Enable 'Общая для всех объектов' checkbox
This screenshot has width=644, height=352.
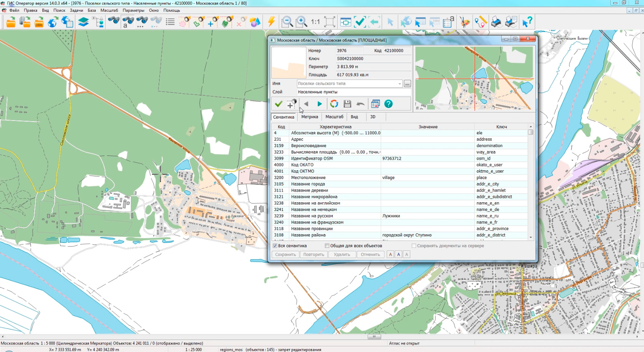327,246
